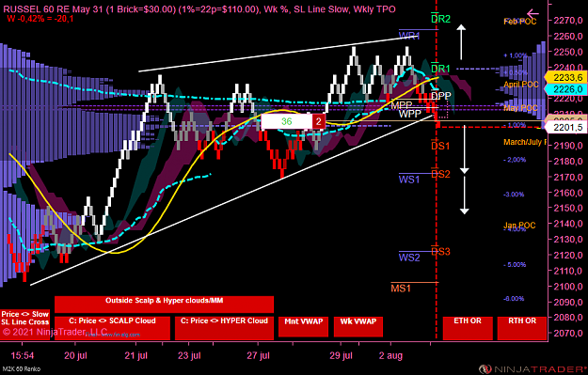Image resolution: width=588 pixels, height=375 pixels.
Task: Click the red box showing 2
Action: point(319,121)
